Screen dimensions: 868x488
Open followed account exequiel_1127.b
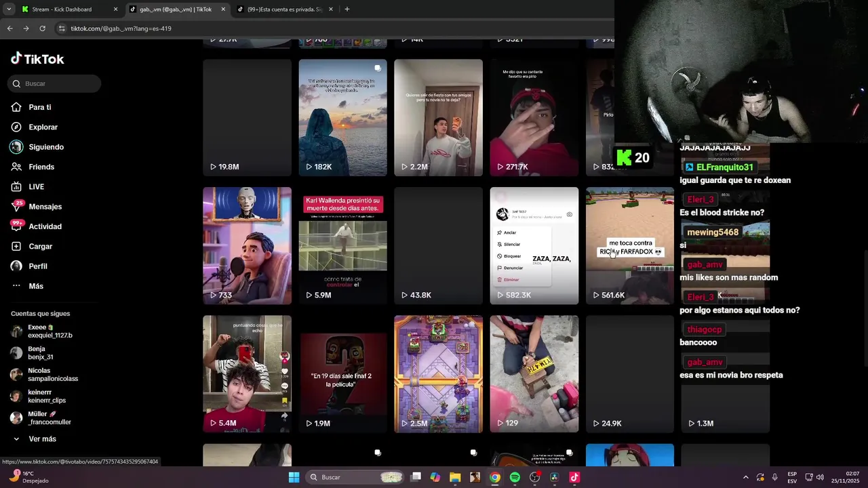point(41,331)
